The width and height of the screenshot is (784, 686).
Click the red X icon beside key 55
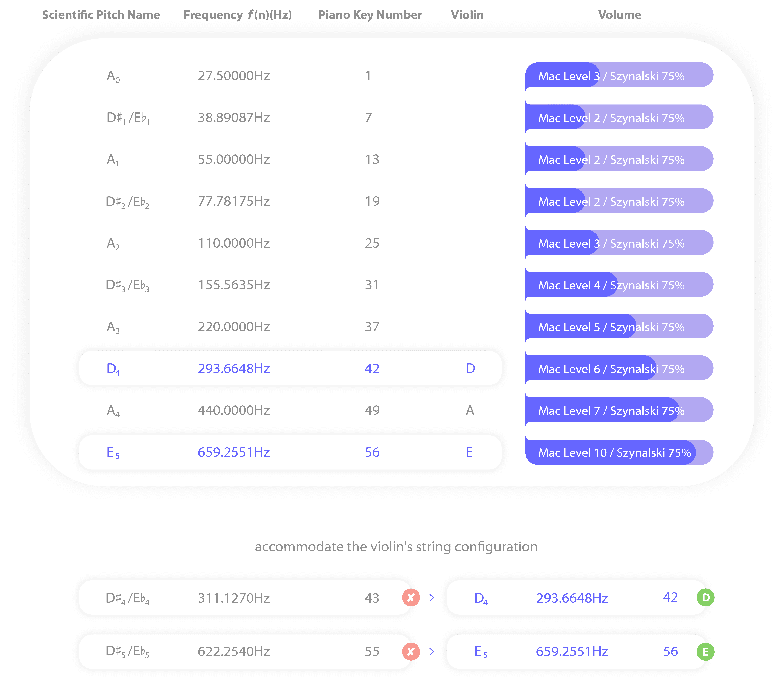[x=411, y=652]
